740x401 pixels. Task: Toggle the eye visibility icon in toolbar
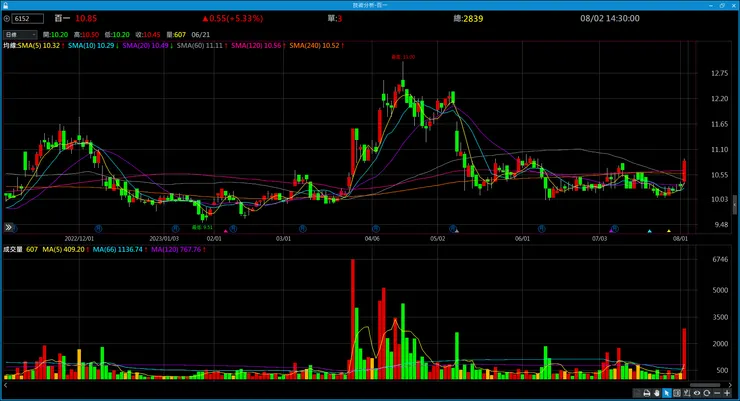(697, 393)
